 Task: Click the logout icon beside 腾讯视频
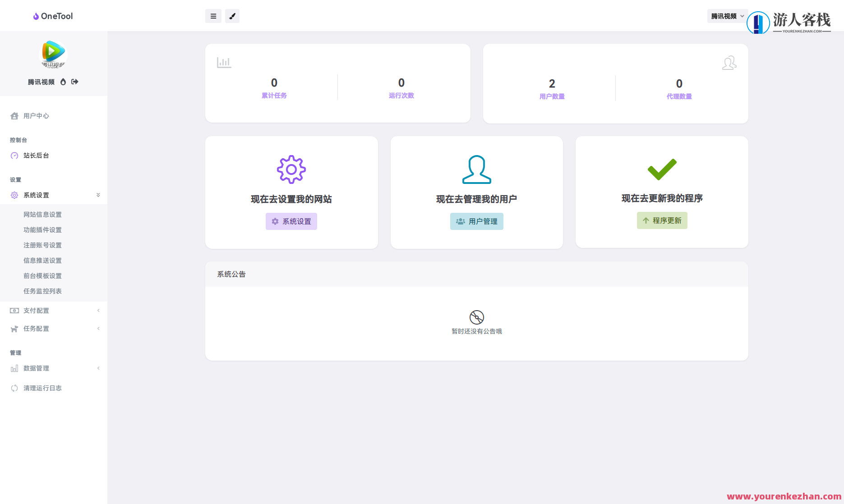75,82
